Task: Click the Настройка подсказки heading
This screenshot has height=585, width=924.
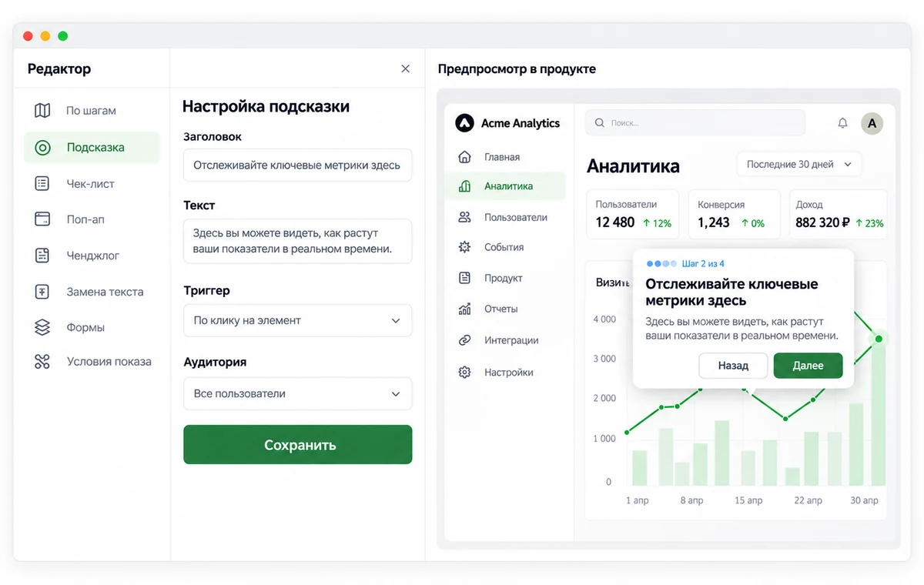Action: tap(266, 106)
